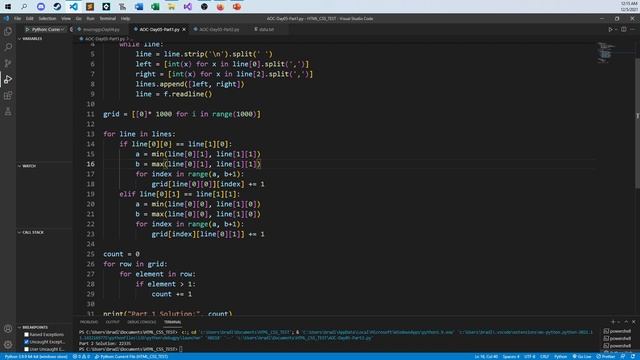Toggle the User Uncaught Exceptions checkbox
Image resolution: width=640 pixels, height=360 pixels.
click(x=27, y=349)
